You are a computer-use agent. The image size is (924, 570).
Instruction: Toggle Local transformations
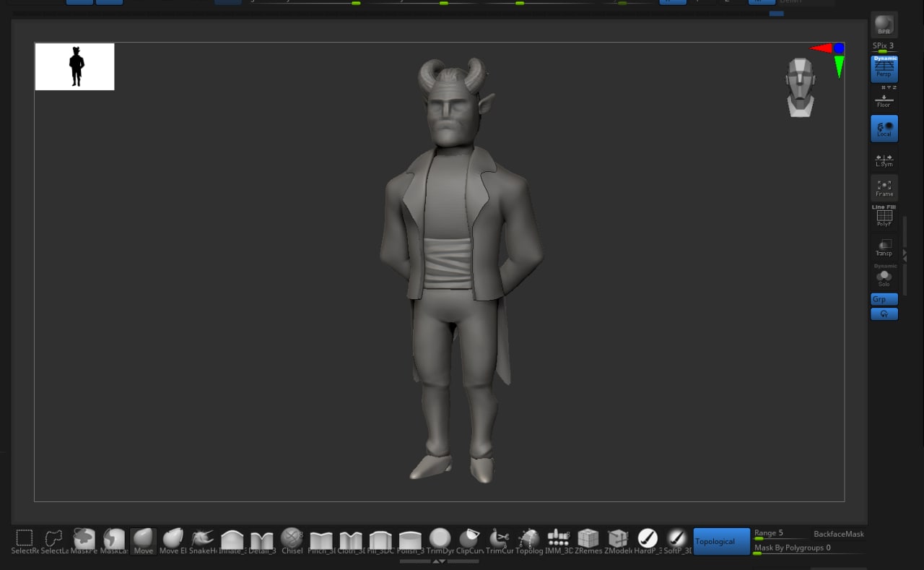pyautogui.click(x=884, y=129)
